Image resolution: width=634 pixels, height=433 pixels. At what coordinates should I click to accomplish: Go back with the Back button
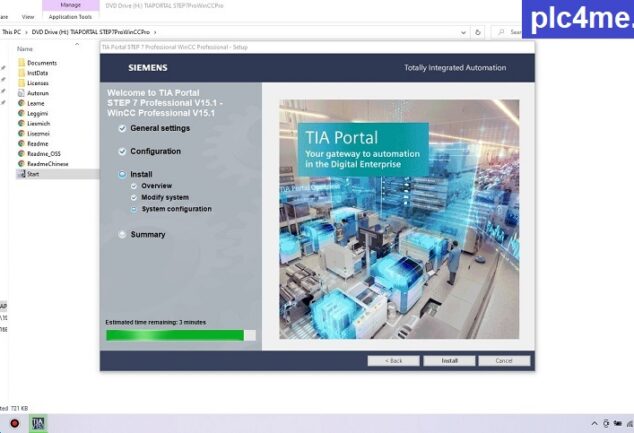(393, 360)
